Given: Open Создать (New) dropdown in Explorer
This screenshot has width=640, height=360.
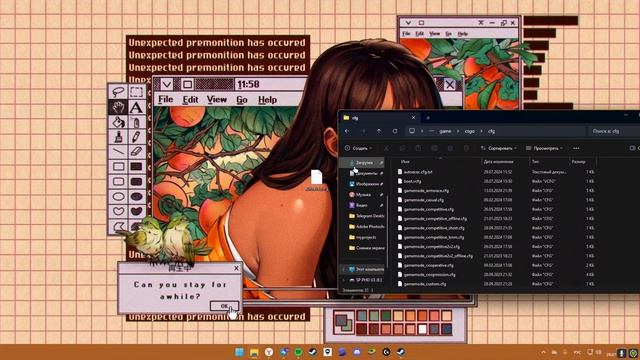Looking at the screenshot, I should (x=358, y=148).
